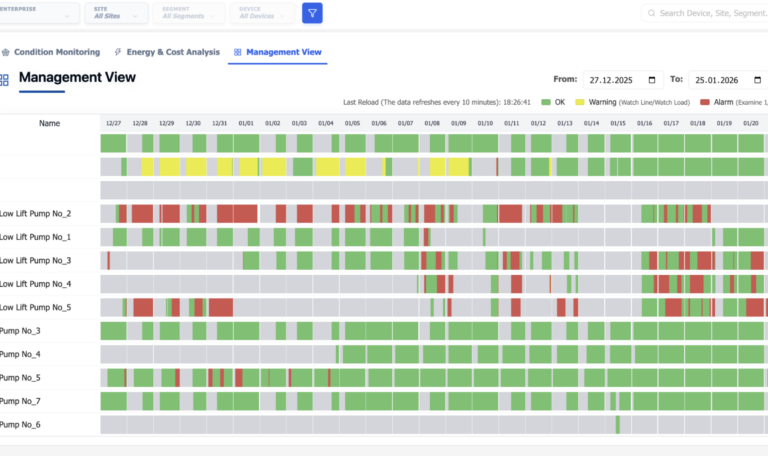768x456 pixels.
Task: Select the Low Lift Pump No_2 row name
Action: click(x=35, y=214)
